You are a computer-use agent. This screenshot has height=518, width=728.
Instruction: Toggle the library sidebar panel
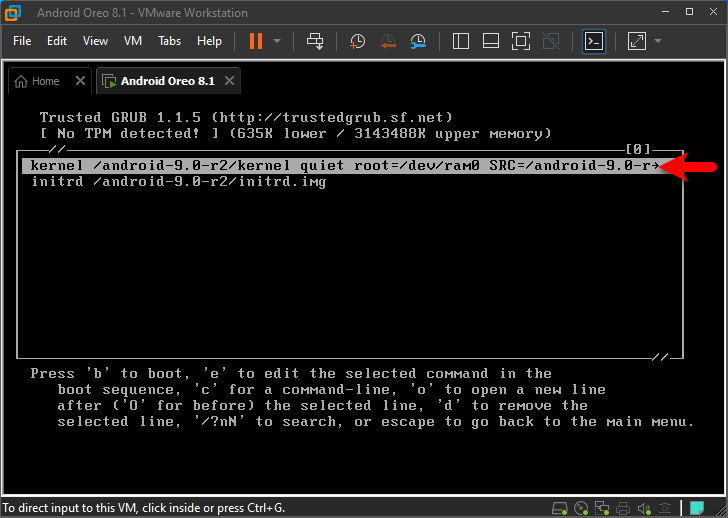click(x=461, y=41)
